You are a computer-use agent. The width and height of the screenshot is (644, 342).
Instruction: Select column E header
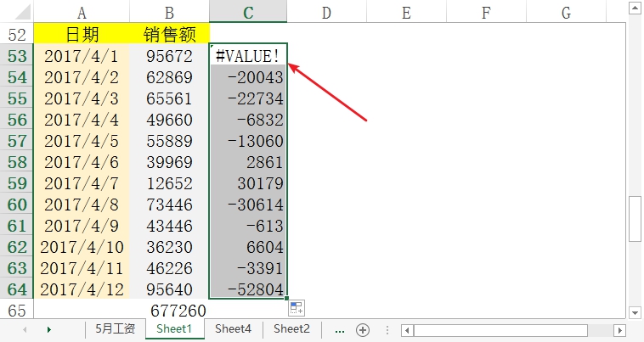pyautogui.click(x=406, y=12)
